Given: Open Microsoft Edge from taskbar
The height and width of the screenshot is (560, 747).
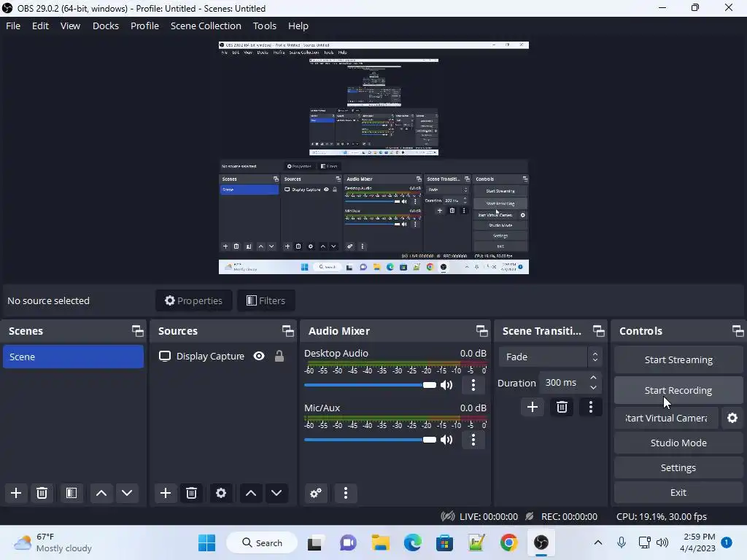Looking at the screenshot, I should 413,542.
